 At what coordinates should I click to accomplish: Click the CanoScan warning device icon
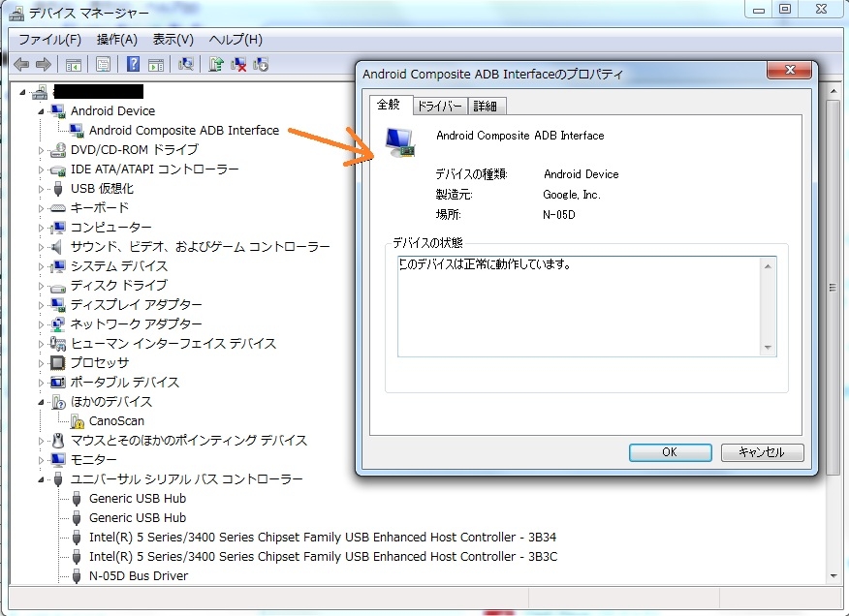click(77, 421)
